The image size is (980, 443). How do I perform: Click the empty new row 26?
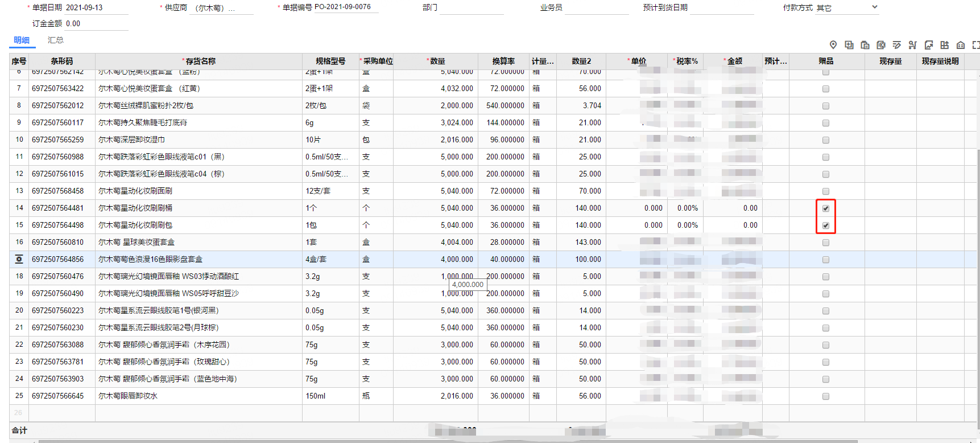pyautogui.click(x=493, y=413)
